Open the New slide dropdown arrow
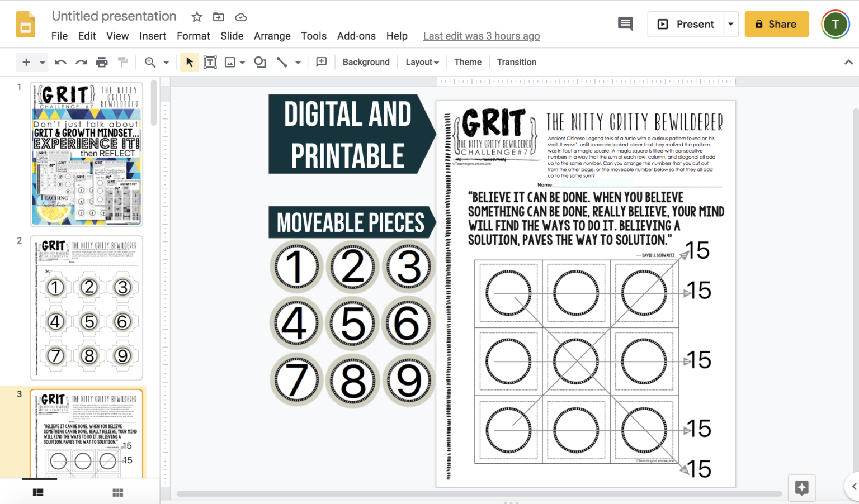Screen dimensions: 859x504 [x=40, y=62]
